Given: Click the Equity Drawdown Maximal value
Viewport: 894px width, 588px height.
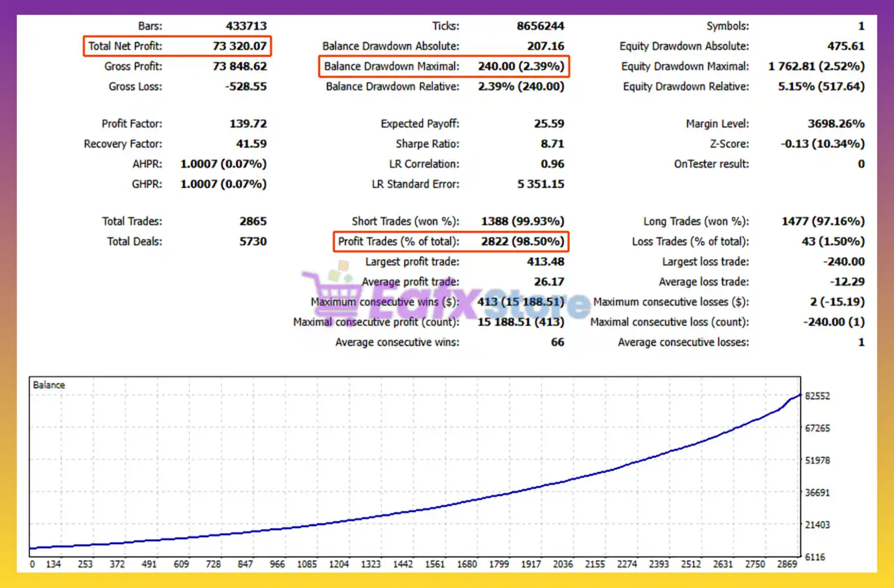Looking at the screenshot, I should coord(816,67).
